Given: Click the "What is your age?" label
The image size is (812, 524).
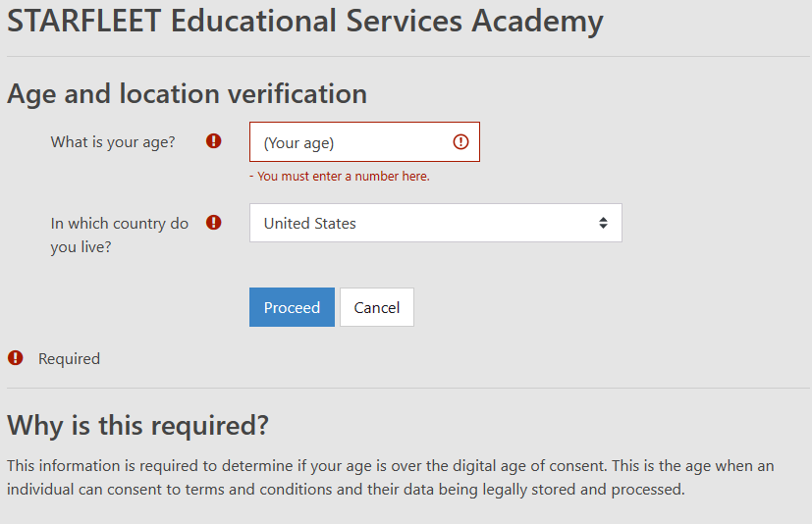Looking at the screenshot, I should pyautogui.click(x=113, y=142).
